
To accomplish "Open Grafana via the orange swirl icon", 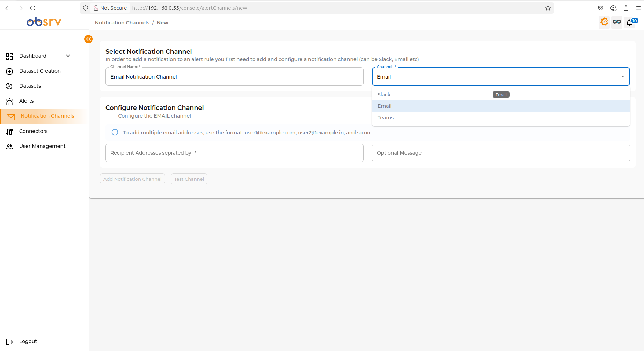I will pyautogui.click(x=604, y=22).
